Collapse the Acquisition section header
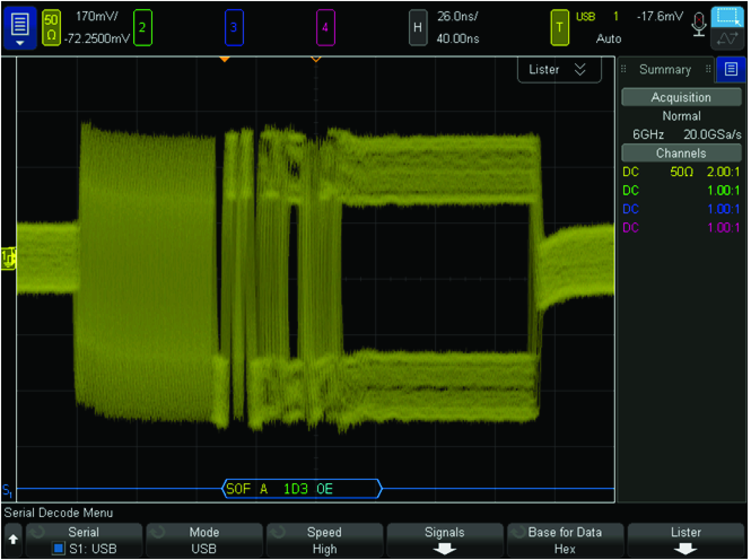The height and width of the screenshot is (560, 749). (680, 98)
